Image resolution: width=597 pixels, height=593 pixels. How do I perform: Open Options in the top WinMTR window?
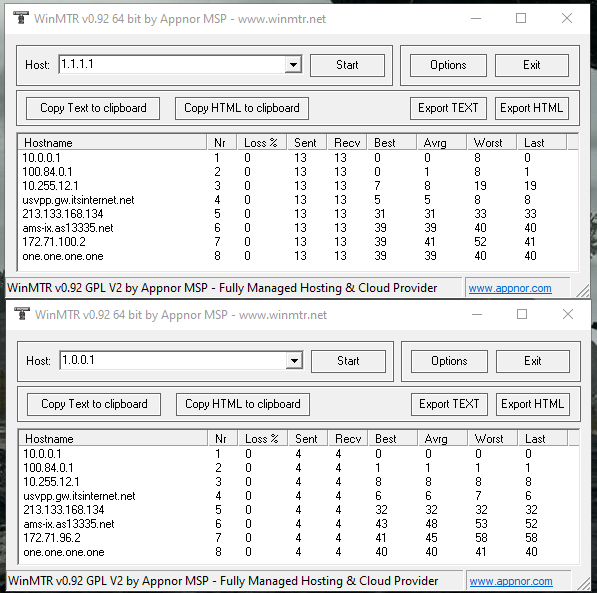click(x=448, y=65)
